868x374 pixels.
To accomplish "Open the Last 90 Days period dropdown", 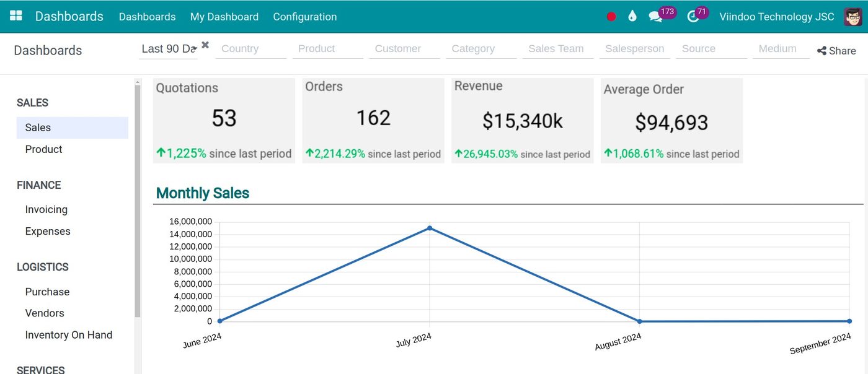I will tap(169, 49).
